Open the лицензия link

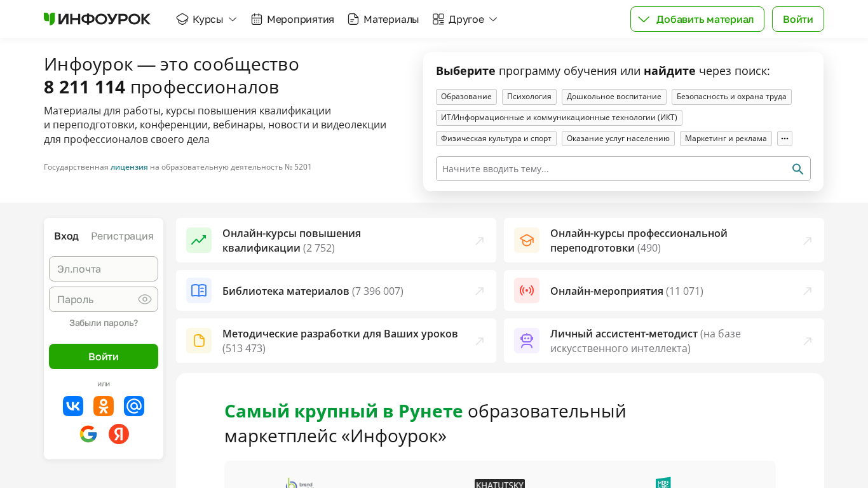click(129, 167)
